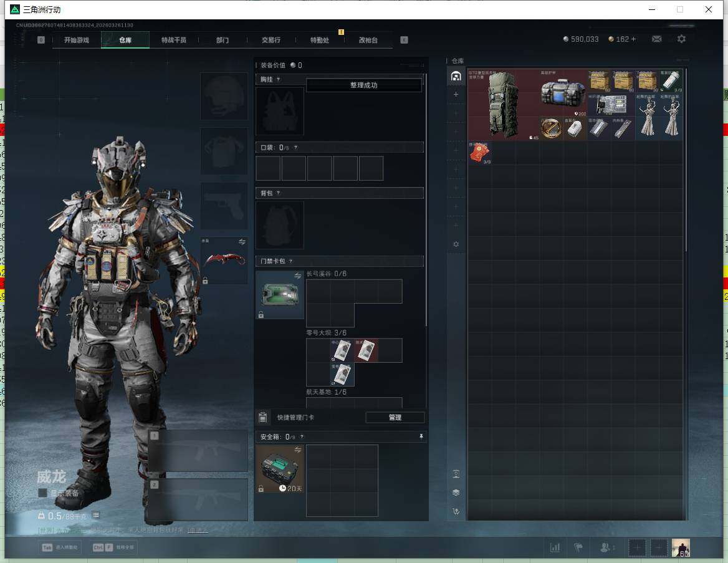The image size is (728, 563).
Task: Click primary weapon slot 2
Action: click(198, 500)
